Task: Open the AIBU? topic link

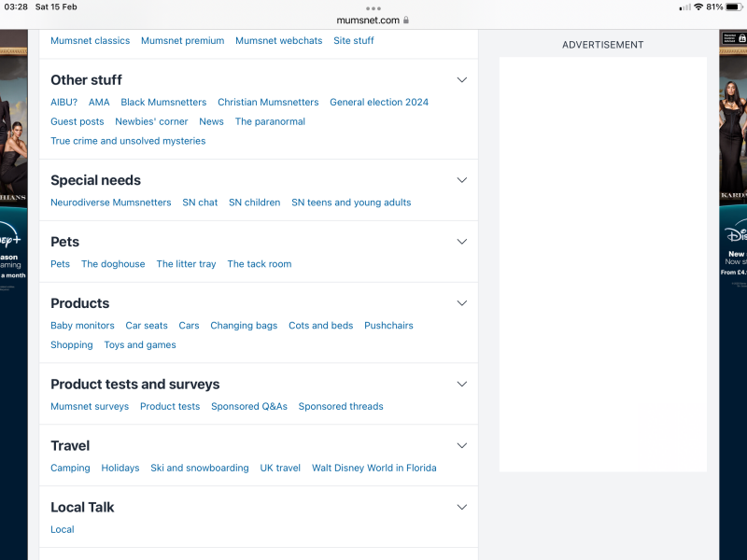Action: tap(63, 103)
